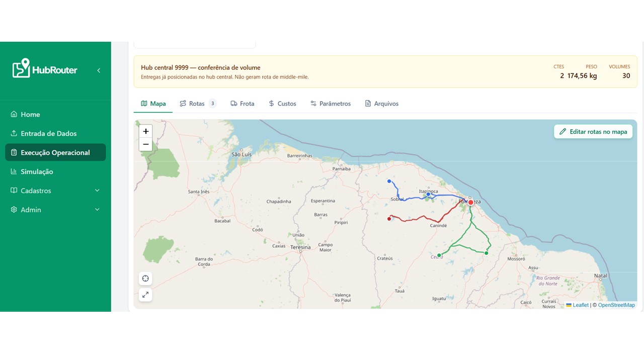Viewport: 644px width, 362px height.
Task: Switch to the Arquivos tab
Action: 381,104
